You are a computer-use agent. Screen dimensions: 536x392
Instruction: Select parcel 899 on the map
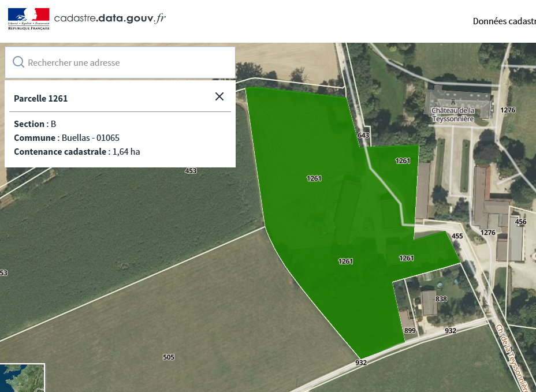tap(410, 330)
